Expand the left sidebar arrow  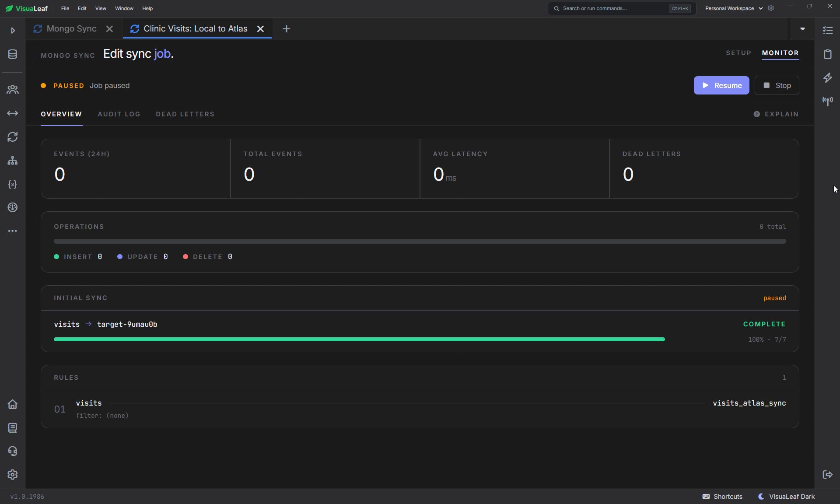click(x=13, y=30)
